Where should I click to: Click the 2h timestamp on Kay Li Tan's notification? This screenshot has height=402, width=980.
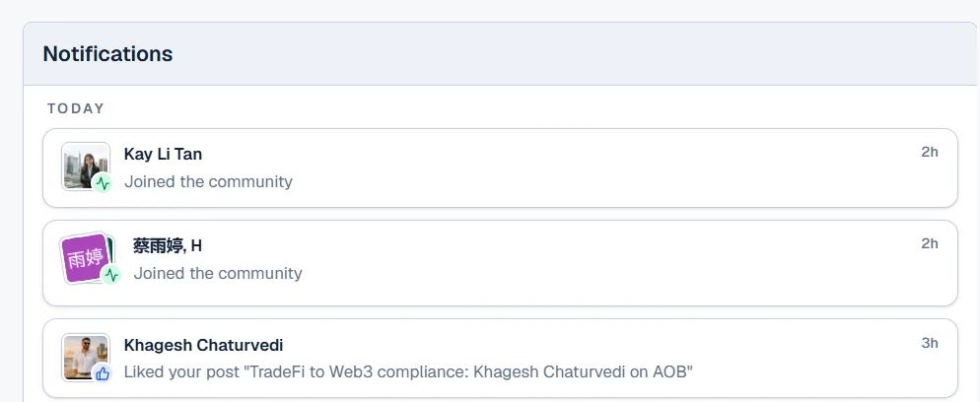930,152
